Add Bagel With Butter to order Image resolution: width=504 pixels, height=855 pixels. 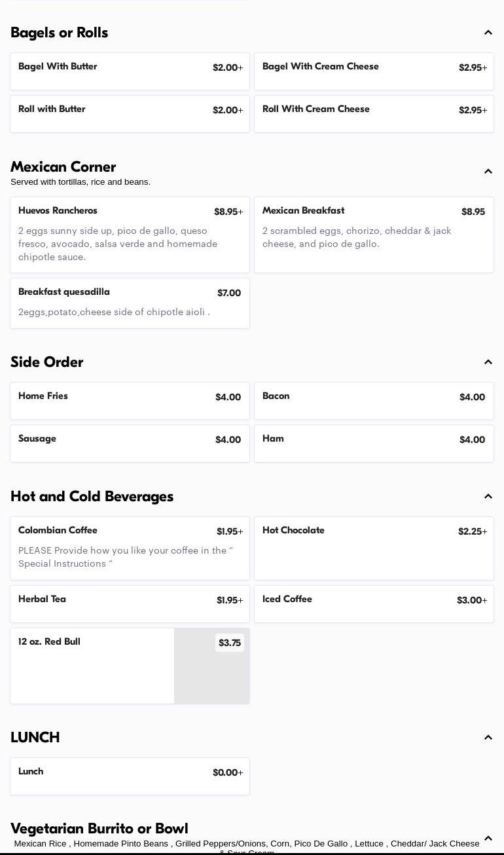pyautogui.click(x=130, y=71)
